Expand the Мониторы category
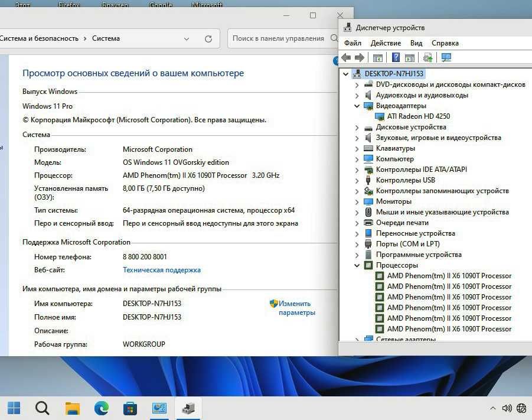 pos(357,201)
